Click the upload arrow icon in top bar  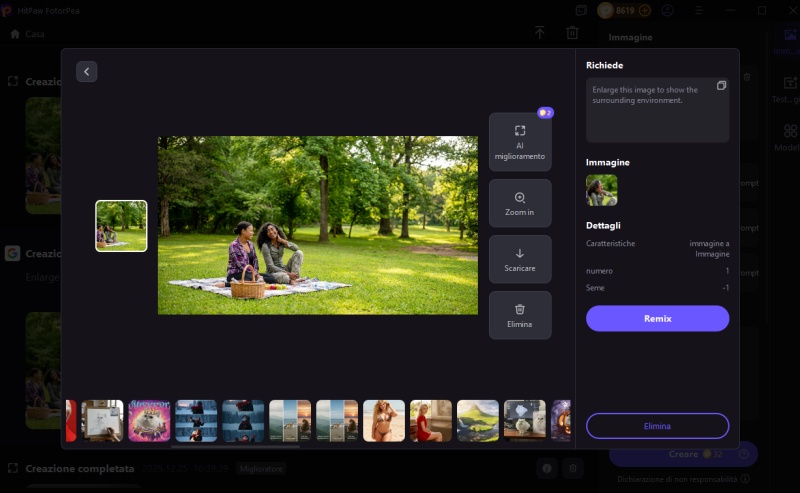pos(539,33)
